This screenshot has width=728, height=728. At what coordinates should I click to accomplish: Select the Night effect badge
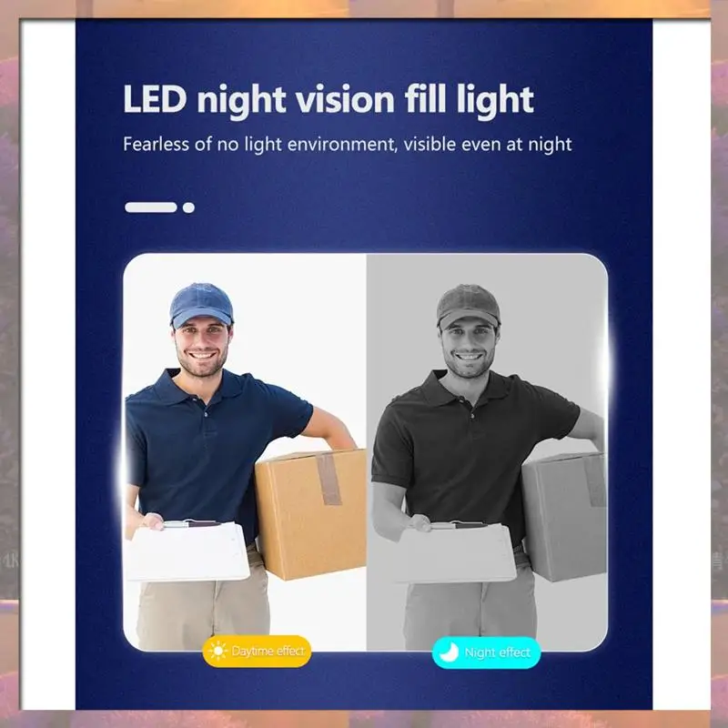point(486,652)
